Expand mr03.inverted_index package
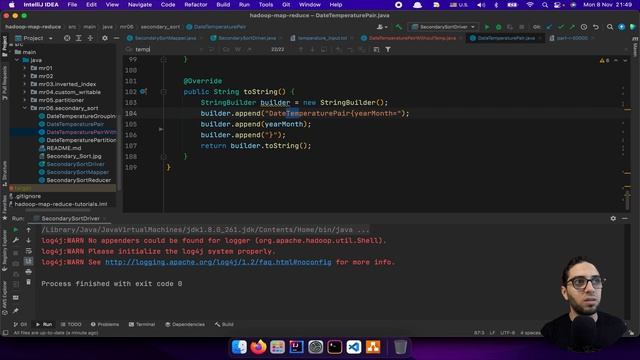The width and height of the screenshot is (640, 360). pos(25,84)
